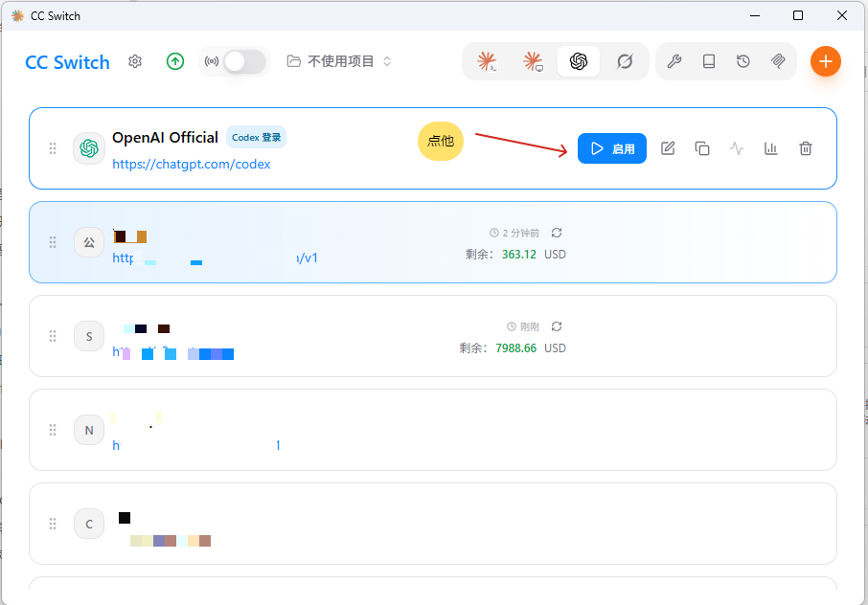Delete the OpenAI Official provider
This screenshot has height=605, width=868.
[x=806, y=148]
